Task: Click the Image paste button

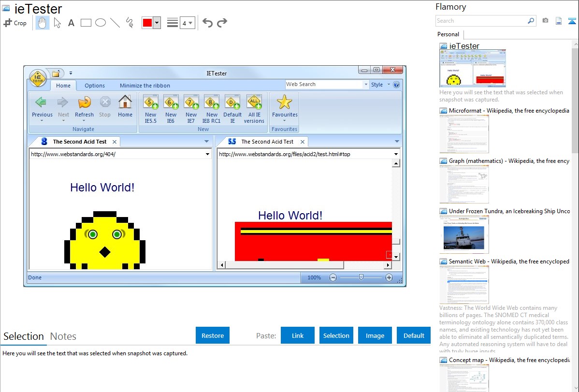Action: tap(375, 335)
